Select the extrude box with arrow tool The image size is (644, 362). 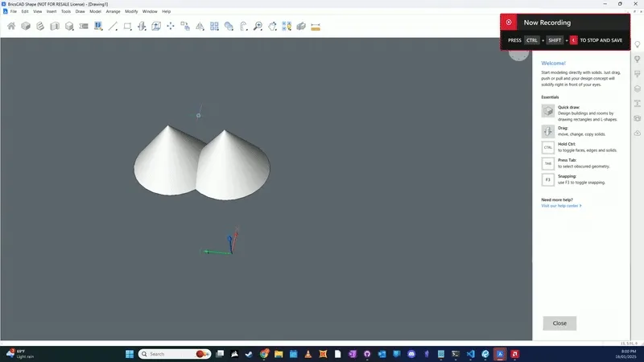(x=156, y=27)
